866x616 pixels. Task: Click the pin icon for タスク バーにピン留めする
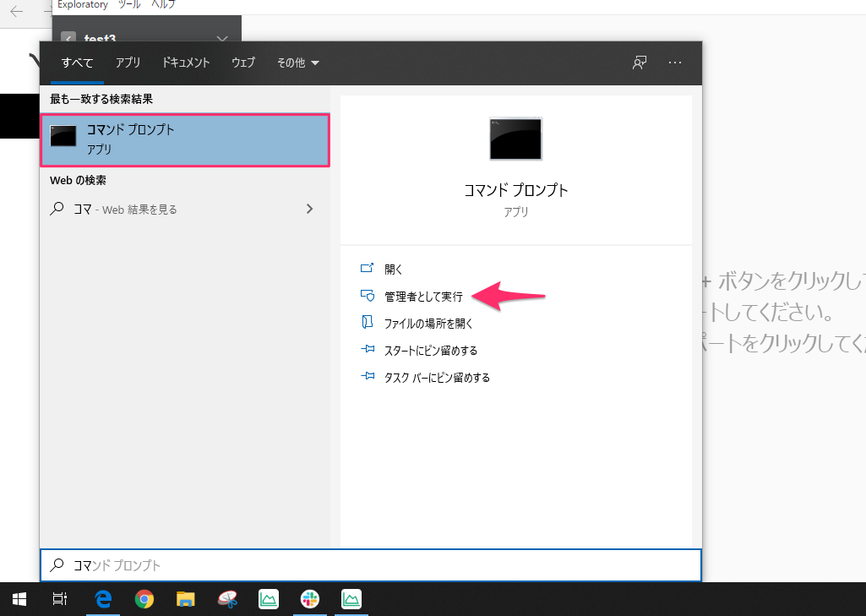click(x=368, y=376)
